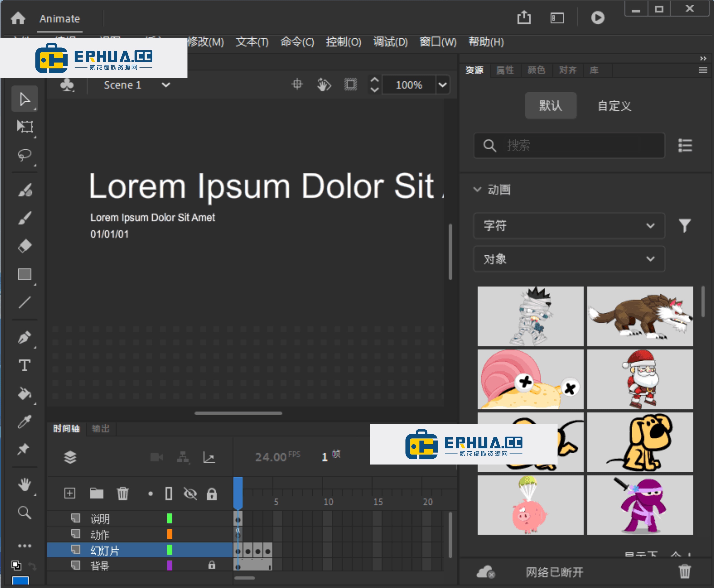
Task: Click the 自定义 button
Action: (614, 106)
